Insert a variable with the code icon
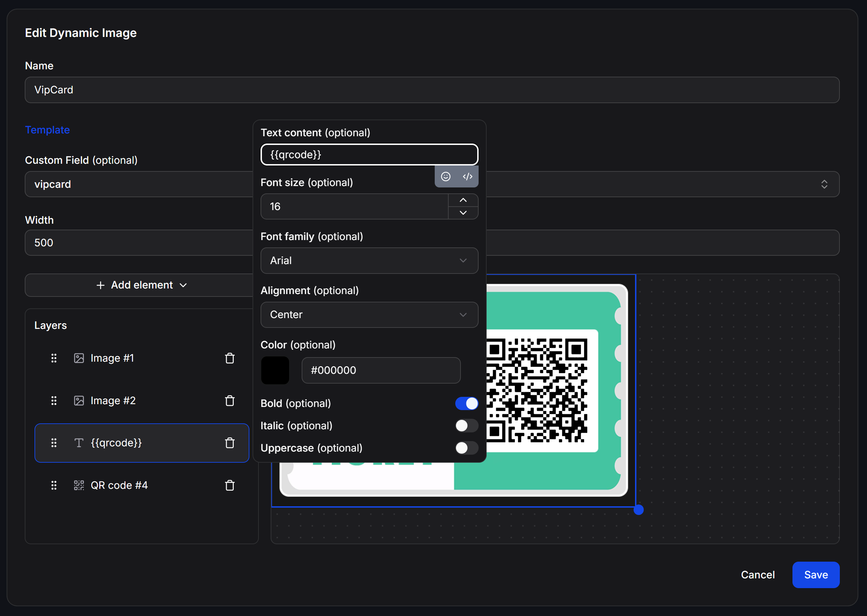The image size is (867, 616). click(x=467, y=176)
